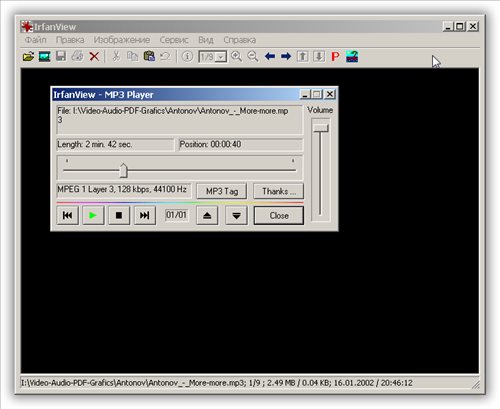The height and width of the screenshot is (409, 500).
Task: Open the Изображение menu
Action: pyautogui.click(x=122, y=40)
